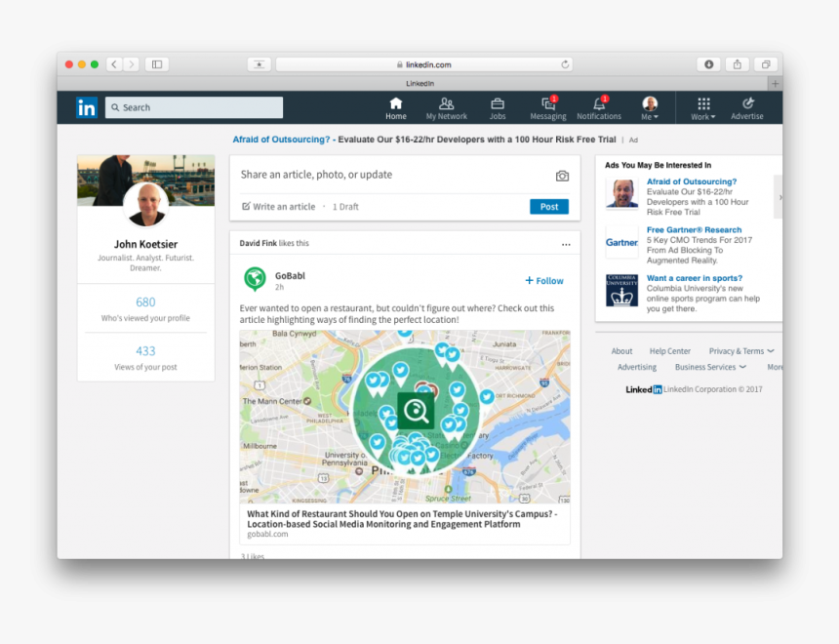This screenshot has height=644, width=839.
Task: Open John Koetsier profile name
Action: (145, 244)
